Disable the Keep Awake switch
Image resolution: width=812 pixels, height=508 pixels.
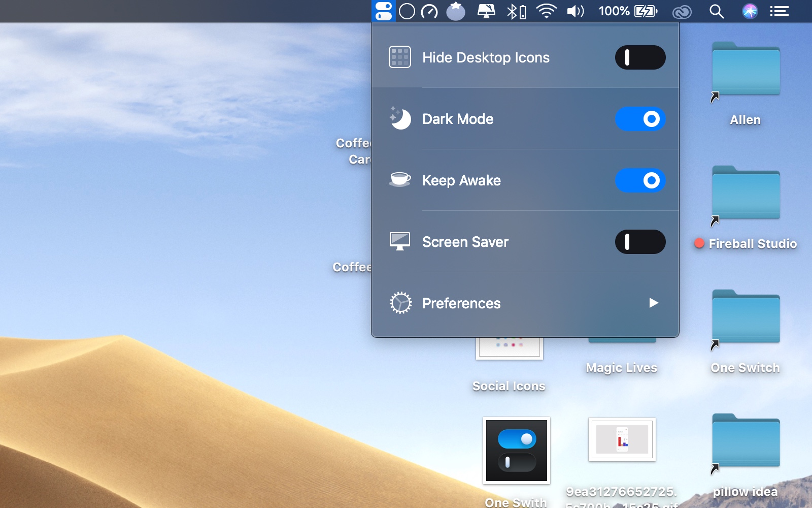tap(640, 180)
